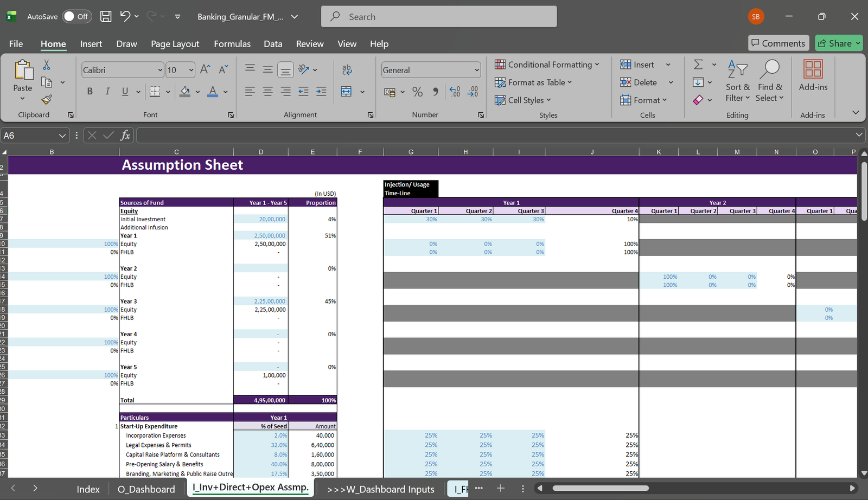Viewport: 868px width, 500px height.
Task: Increase decimal places
Action: click(x=454, y=92)
